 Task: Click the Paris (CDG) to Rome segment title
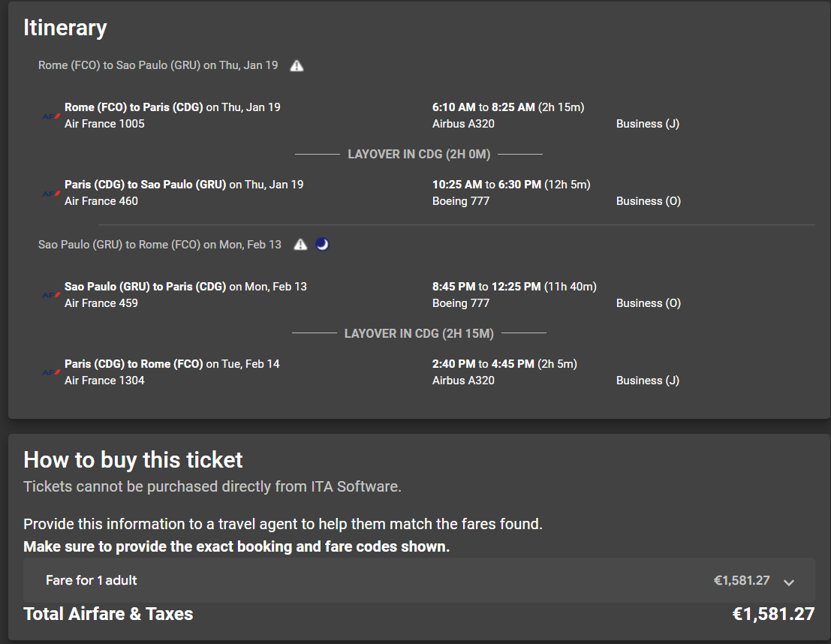(134, 364)
